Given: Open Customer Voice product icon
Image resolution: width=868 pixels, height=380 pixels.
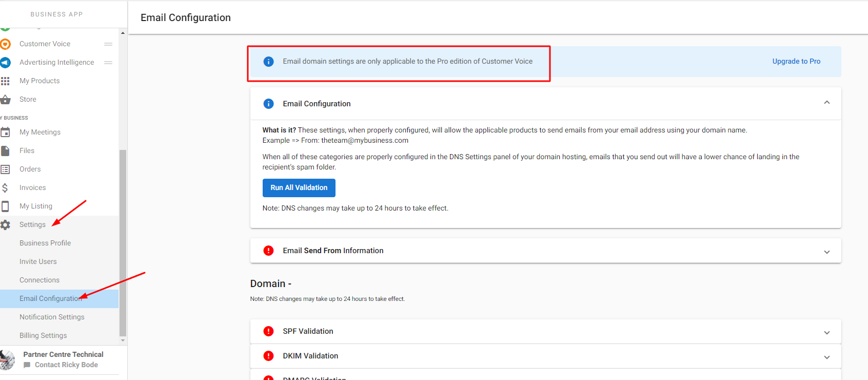Looking at the screenshot, I should point(5,44).
